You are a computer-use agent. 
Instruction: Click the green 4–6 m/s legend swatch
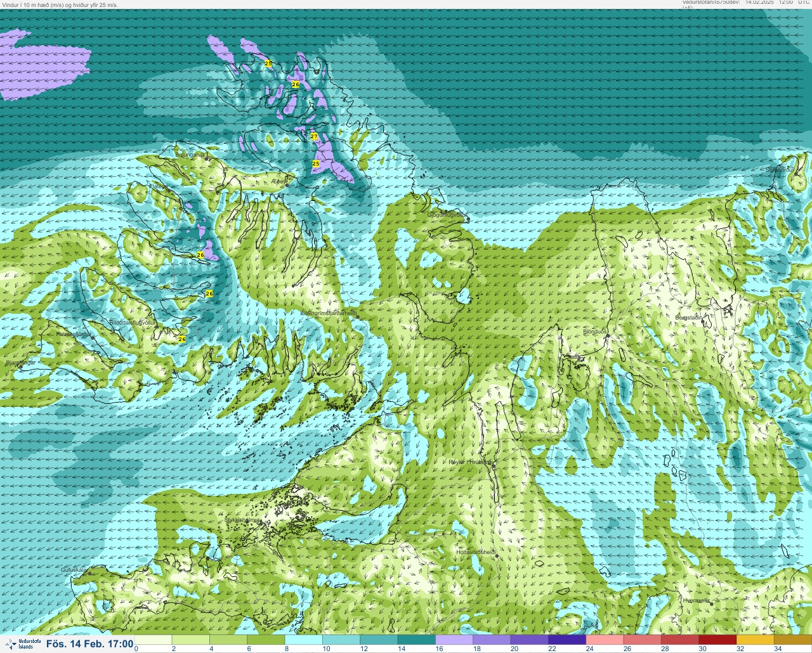[229, 640]
